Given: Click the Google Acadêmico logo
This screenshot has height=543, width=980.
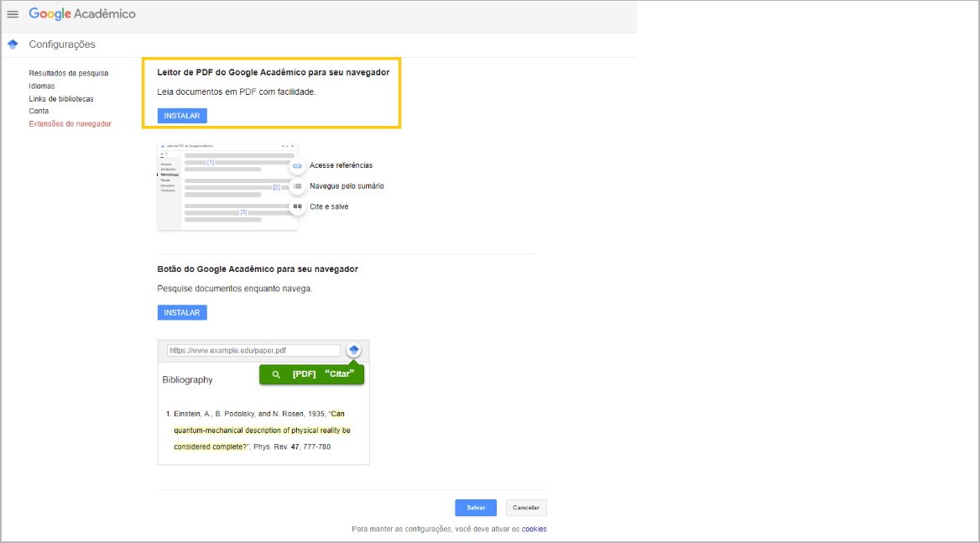Looking at the screenshot, I should point(82,13).
